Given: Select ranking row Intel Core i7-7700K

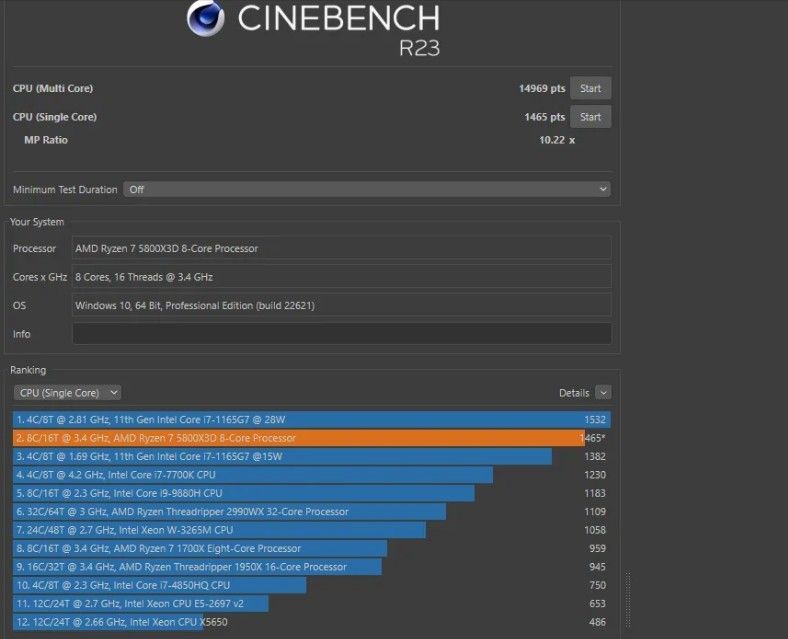Looking at the screenshot, I should point(312,475).
